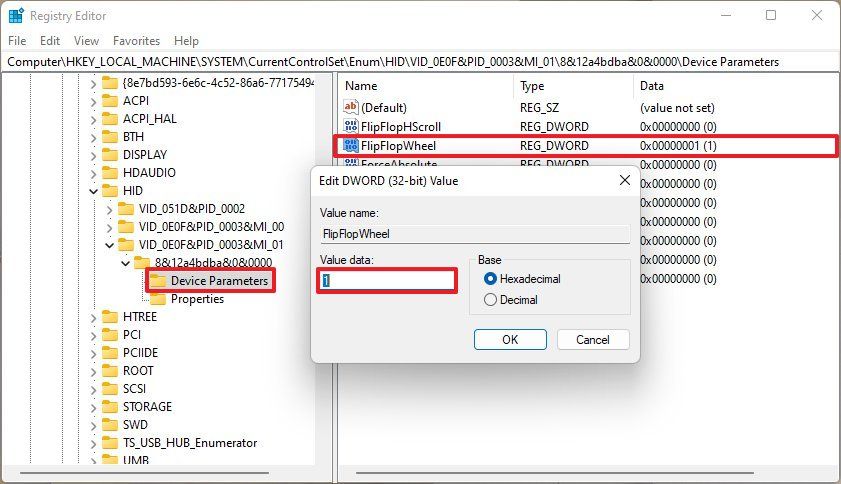841x484 pixels.
Task: Collapse the 8&12a4bdba&0&0000 node
Action: pyautogui.click(x=126, y=263)
